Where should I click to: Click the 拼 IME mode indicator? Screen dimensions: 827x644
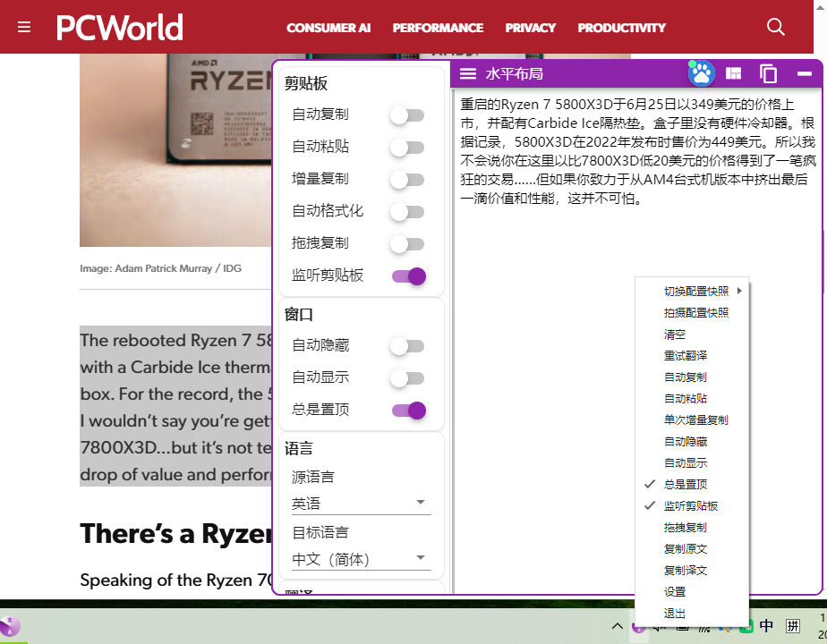point(793,626)
